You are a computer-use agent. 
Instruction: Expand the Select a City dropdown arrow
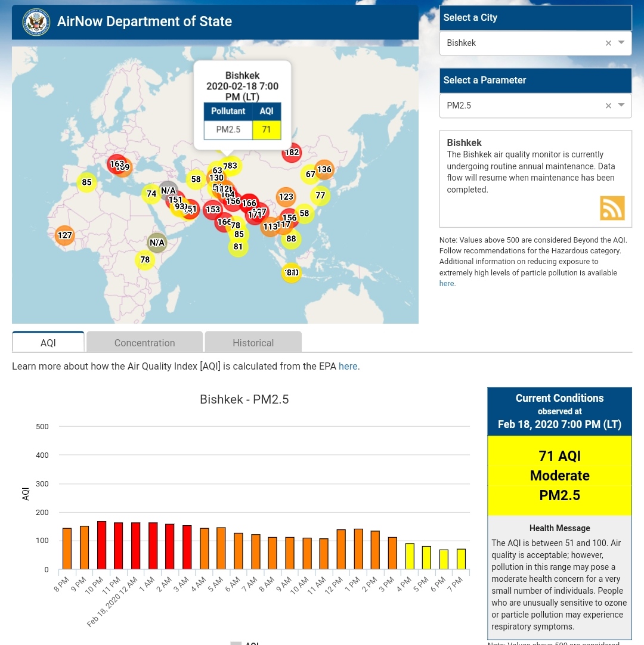click(621, 43)
